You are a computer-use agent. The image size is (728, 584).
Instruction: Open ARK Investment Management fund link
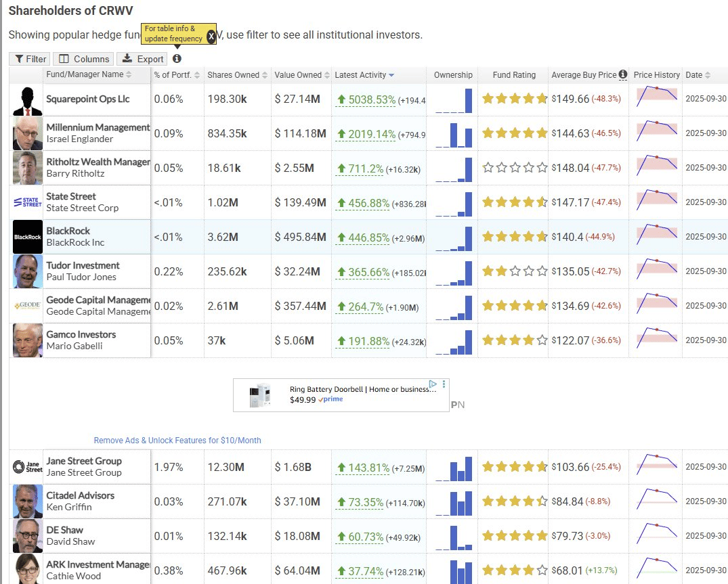click(98, 564)
